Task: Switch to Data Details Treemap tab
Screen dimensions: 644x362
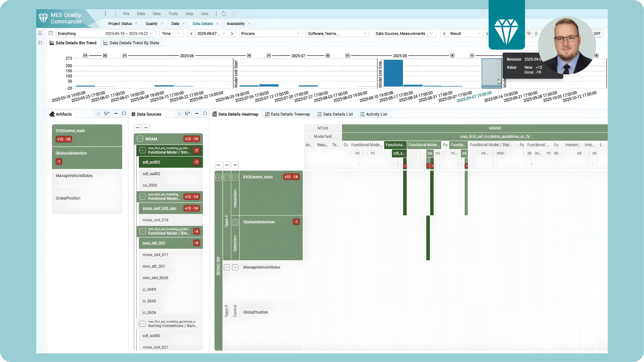Action: 287,114
